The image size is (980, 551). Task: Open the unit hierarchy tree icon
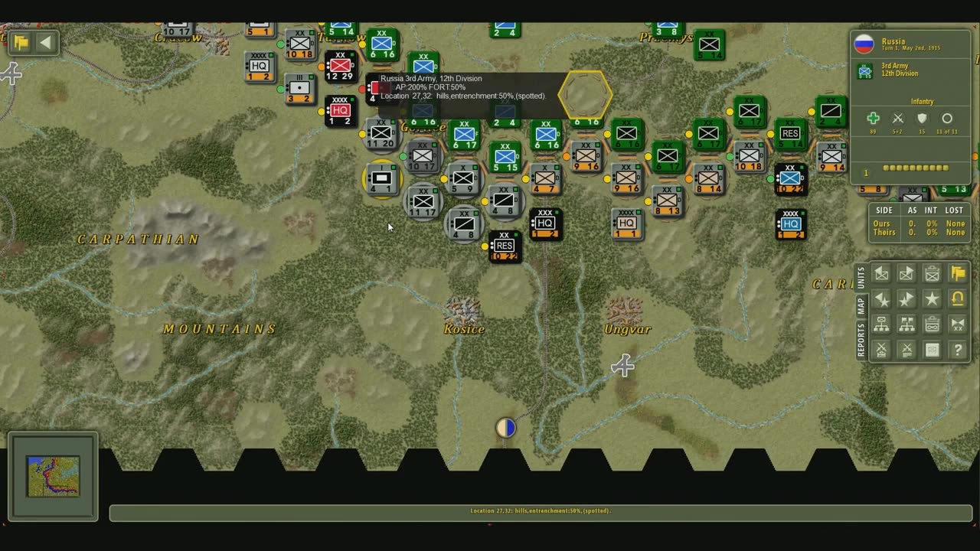(881, 324)
